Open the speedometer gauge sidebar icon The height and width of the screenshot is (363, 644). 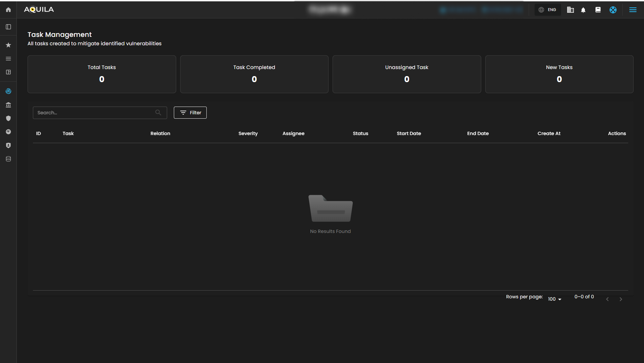(8, 132)
